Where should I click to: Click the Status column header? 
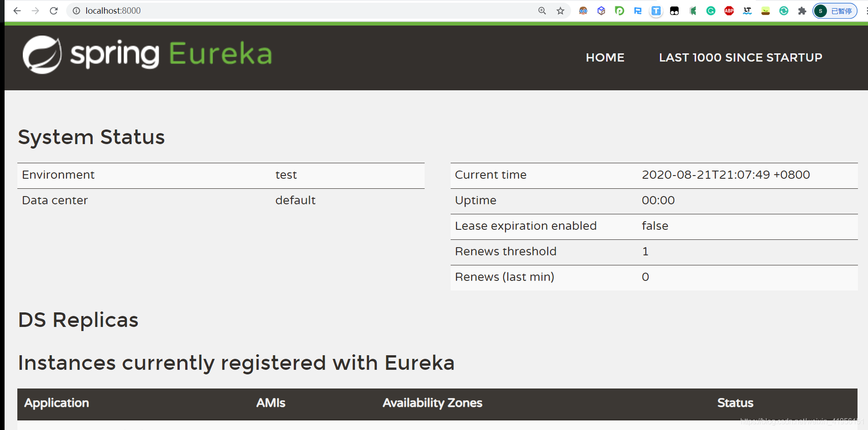click(x=735, y=403)
